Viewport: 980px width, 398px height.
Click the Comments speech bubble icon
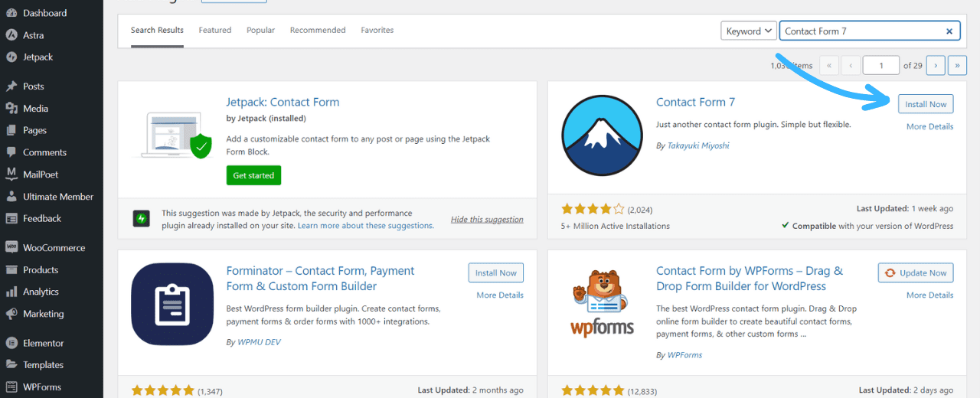(x=11, y=152)
